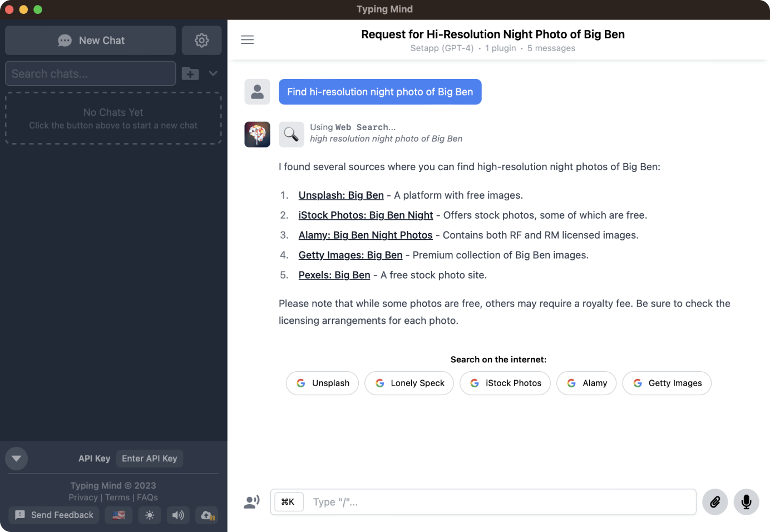
Task: Click the new folder icon
Action: tap(190, 73)
